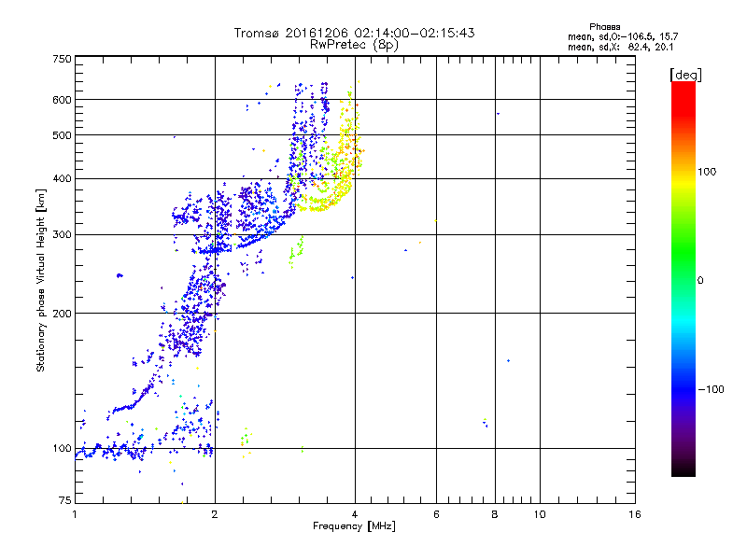747x560 pixels.
Task: Click the y-axis tick label '75'
Action: [65, 500]
